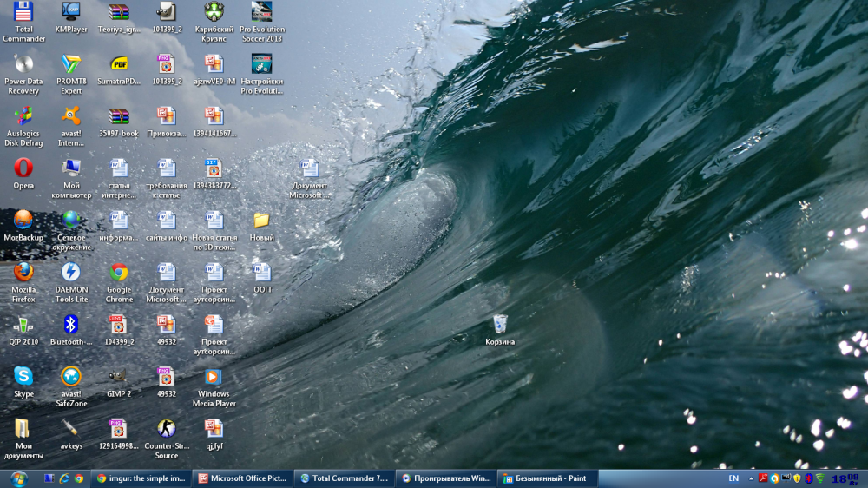Select Настройки Pro Evolution icon
Image resolution: width=868 pixels, height=488 pixels.
pos(262,74)
